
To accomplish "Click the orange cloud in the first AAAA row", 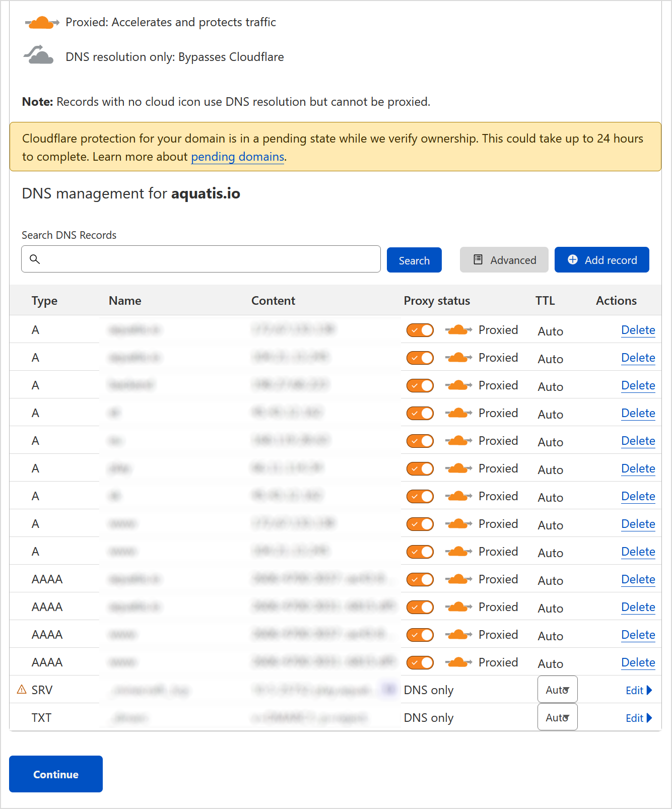I will click(459, 579).
